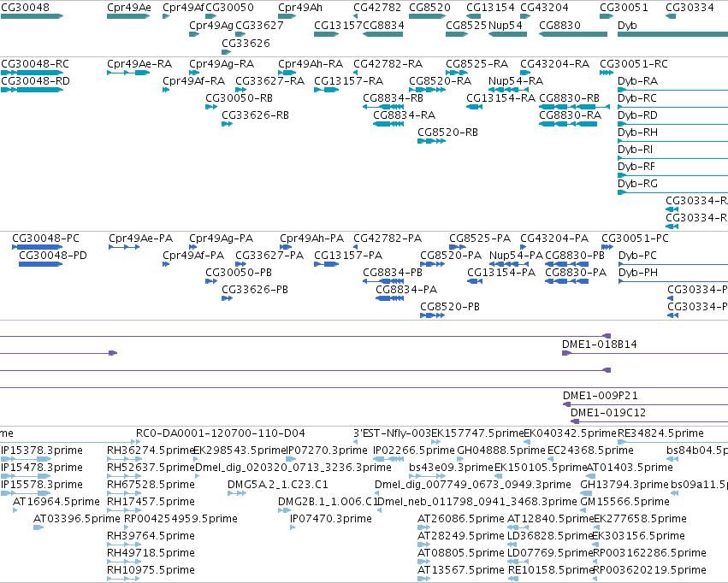Select protein CG8830-PA

pos(576,273)
